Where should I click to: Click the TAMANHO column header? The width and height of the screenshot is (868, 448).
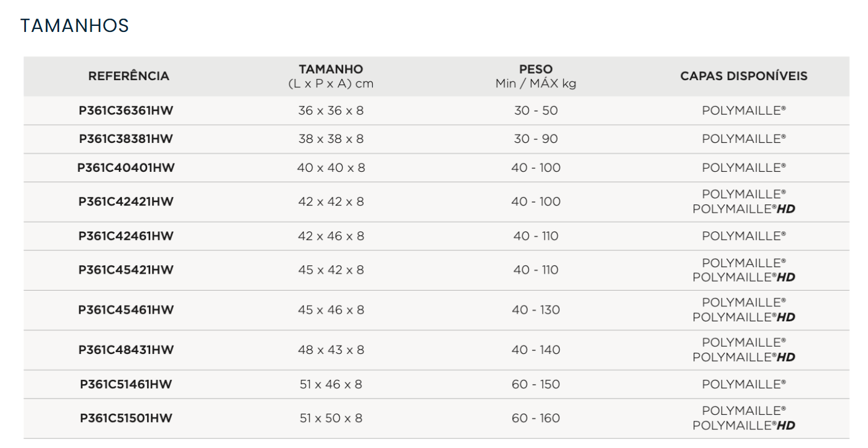point(331,69)
